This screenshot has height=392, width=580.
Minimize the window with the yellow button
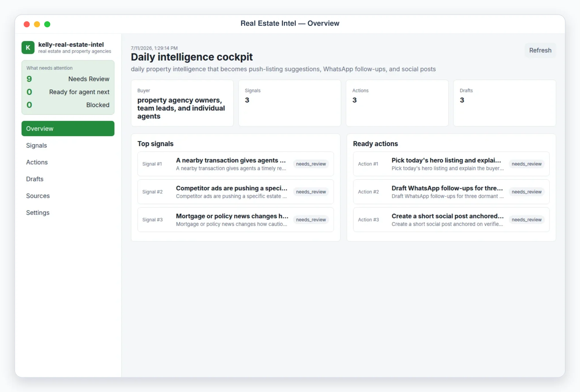[x=37, y=24]
